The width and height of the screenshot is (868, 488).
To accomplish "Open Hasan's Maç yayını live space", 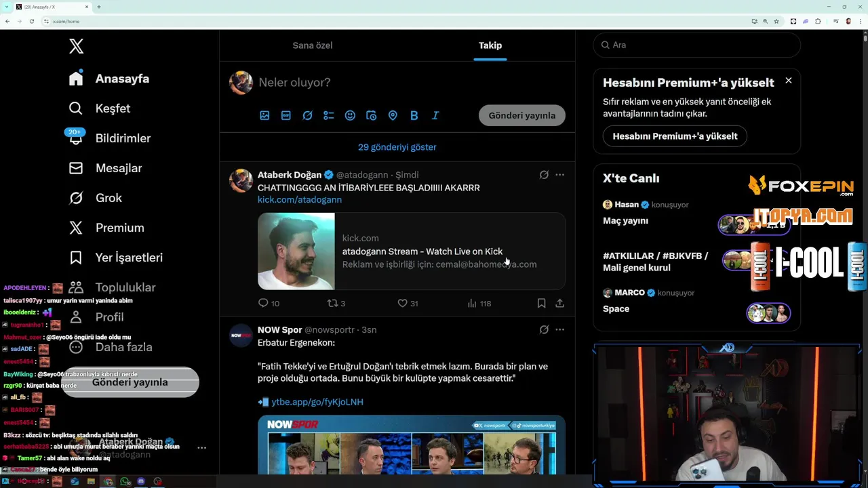I will coord(697,213).
